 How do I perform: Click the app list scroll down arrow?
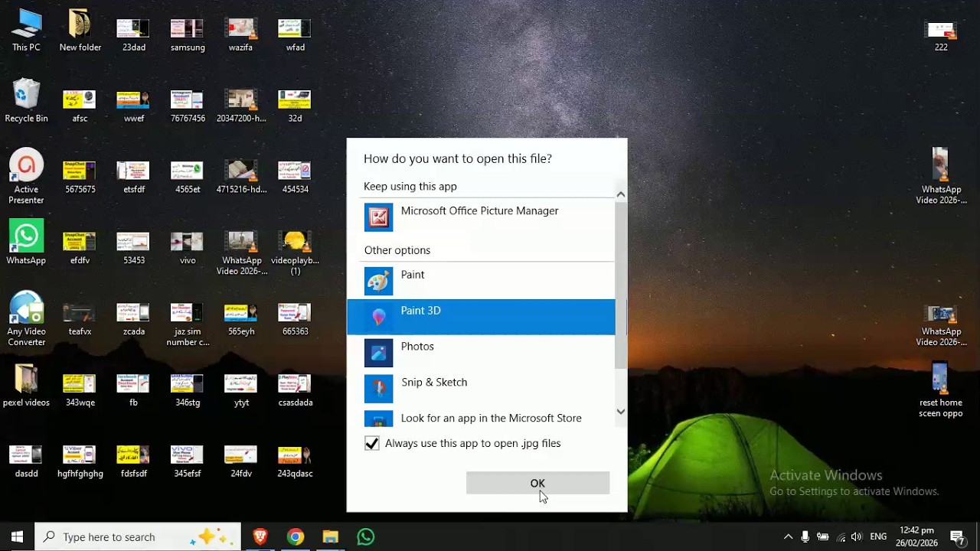[621, 412]
